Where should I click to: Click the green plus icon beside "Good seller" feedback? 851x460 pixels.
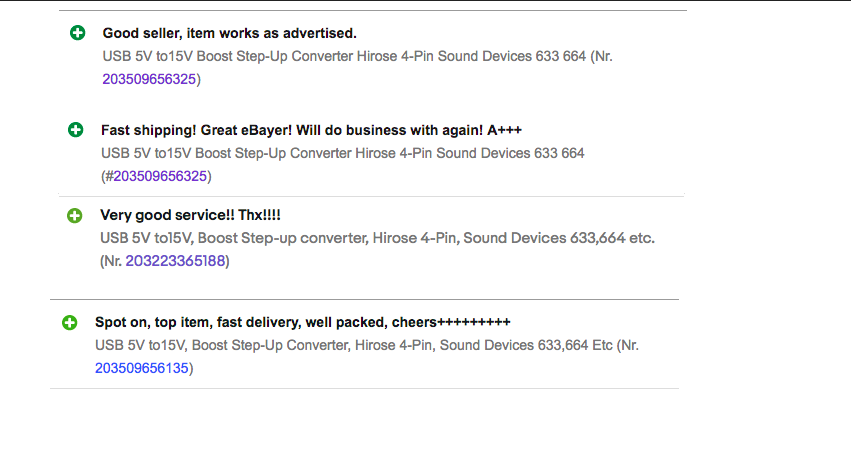(x=78, y=33)
